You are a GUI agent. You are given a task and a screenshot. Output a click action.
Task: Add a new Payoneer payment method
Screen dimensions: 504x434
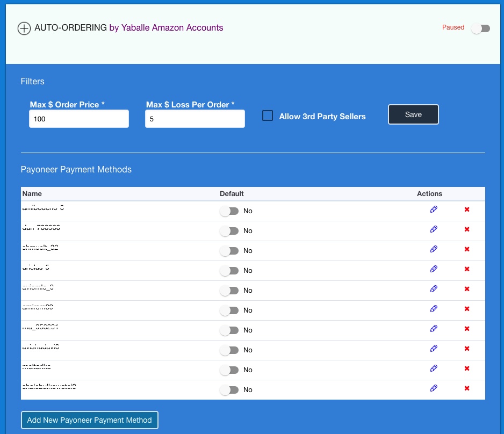click(90, 420)
